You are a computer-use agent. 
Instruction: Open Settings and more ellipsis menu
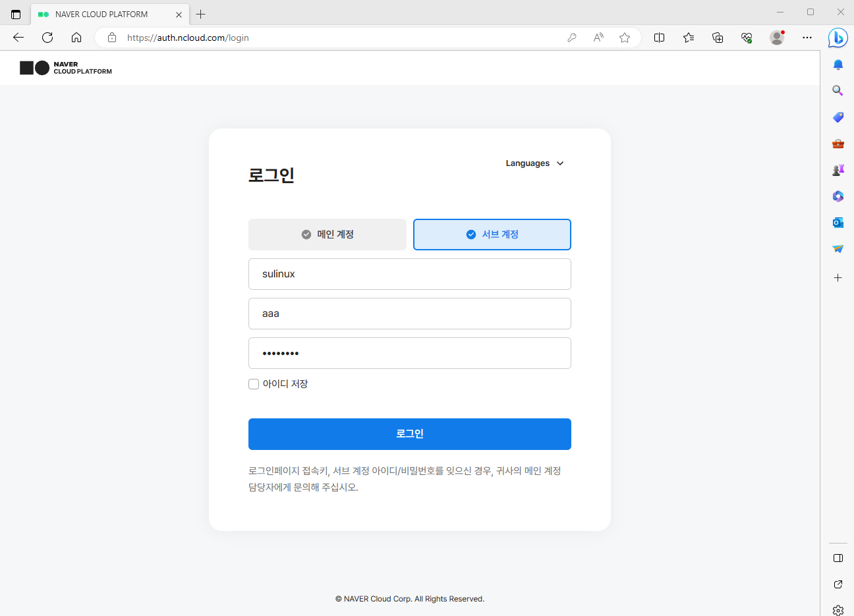tap(807, 38)
